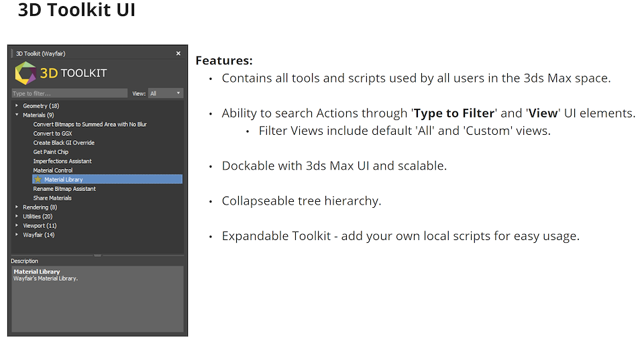Click the 3D Toolkit hexagon logo
Screen dimensions: 644x342
[x=25, y=73]
